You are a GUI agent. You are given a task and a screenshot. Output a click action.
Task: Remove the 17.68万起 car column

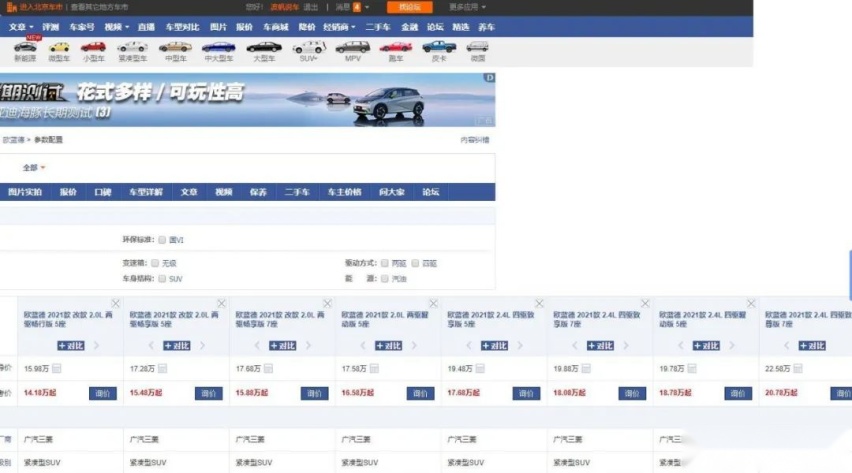[539, 303]
